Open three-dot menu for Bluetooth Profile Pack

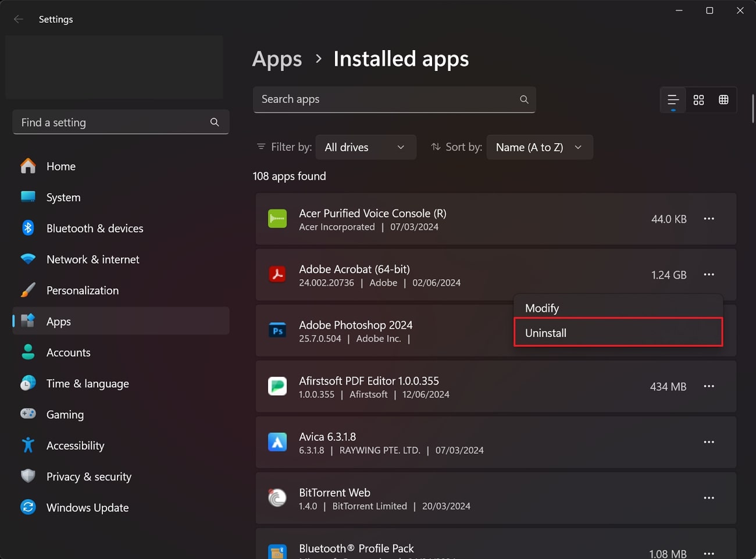pos(709,553)
